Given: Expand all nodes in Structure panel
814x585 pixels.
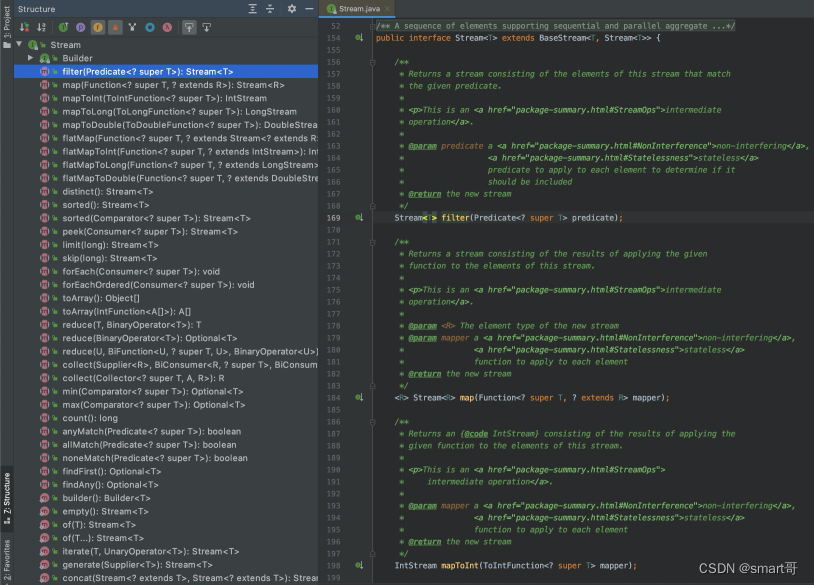Looking at the screenshot, I should 252,9.
